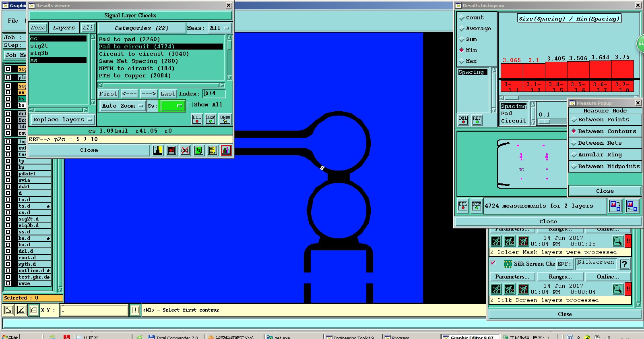
Task: Select Pad to pad (2260) category
Action: (x=161, y=39)
